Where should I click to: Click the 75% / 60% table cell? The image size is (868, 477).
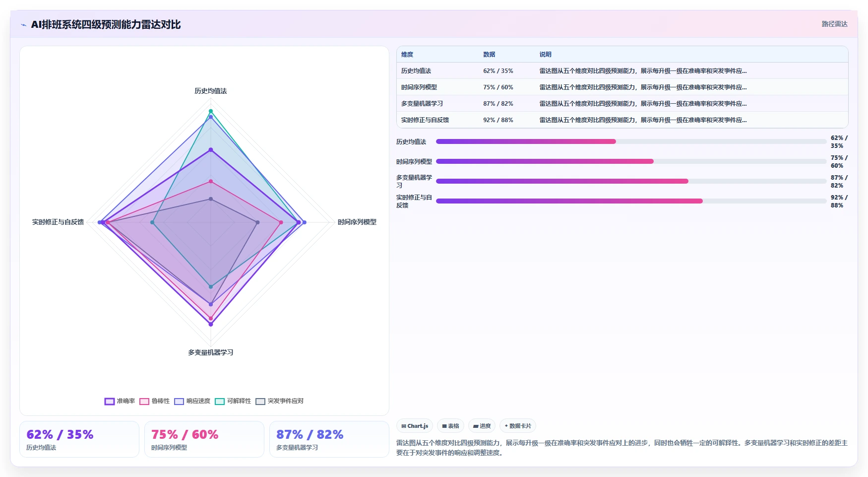498,87
